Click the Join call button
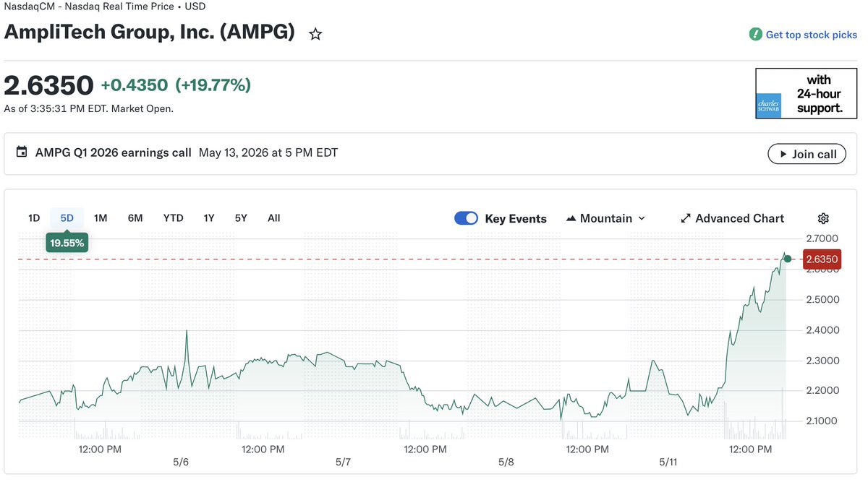The width and height of the screenshot is (868, 482). pos(807,154)
